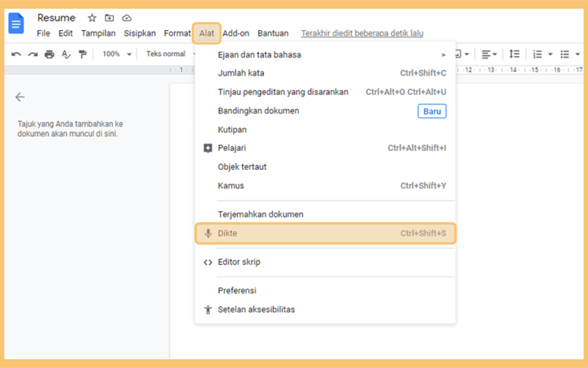Choose Objek tertaut menu entry
The width and height of the screenshot is (588, 368).
[325, 167]
